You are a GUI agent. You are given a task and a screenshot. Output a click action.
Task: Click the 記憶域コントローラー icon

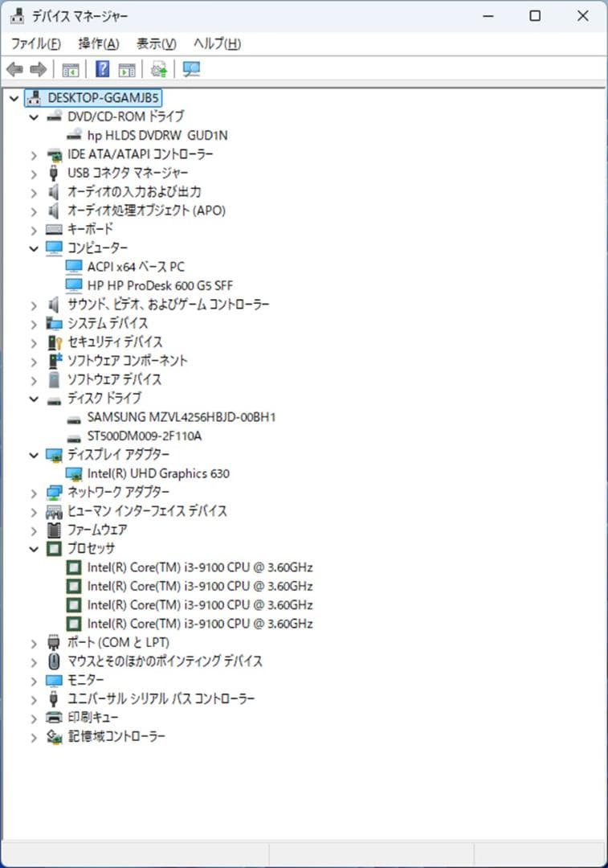tap(55, 736)
